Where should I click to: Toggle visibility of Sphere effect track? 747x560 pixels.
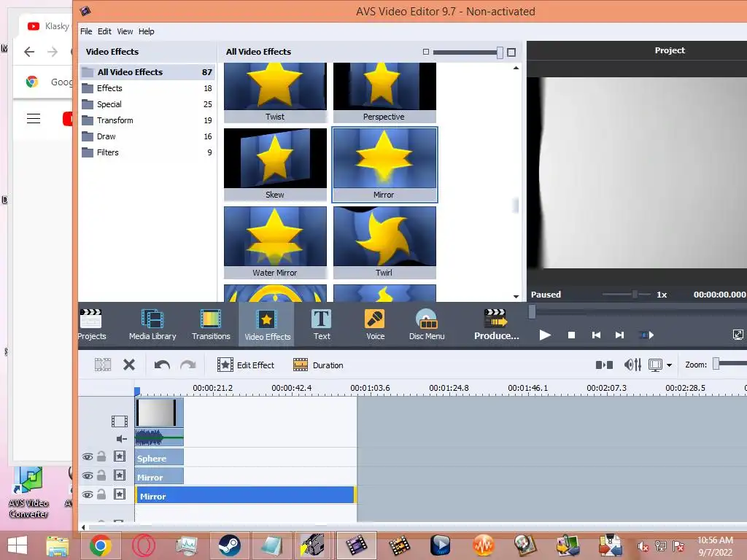point(88,456)
